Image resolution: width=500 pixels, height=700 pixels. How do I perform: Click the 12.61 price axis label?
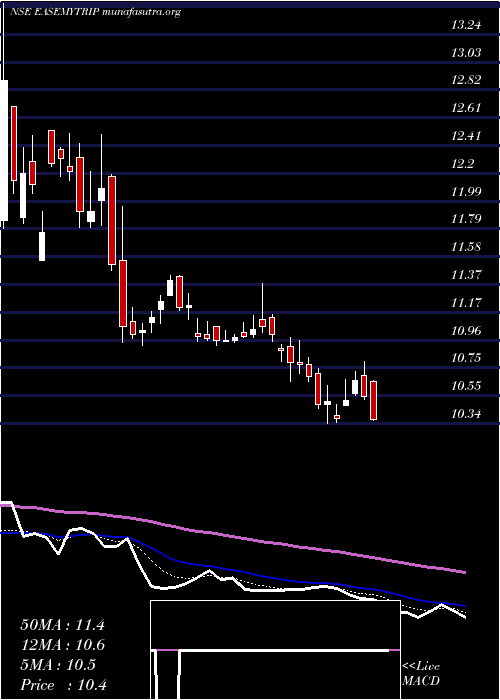(466, 108)
